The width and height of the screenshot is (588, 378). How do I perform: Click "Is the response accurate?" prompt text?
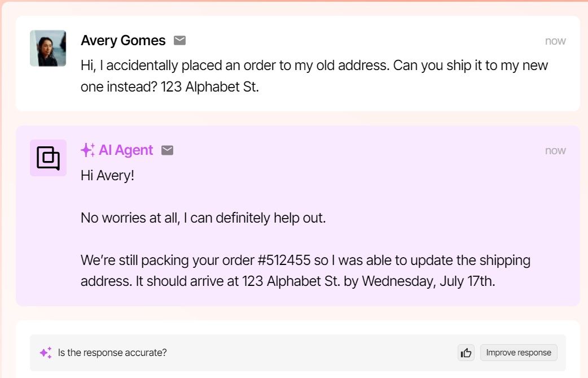(x=112, y=353)
